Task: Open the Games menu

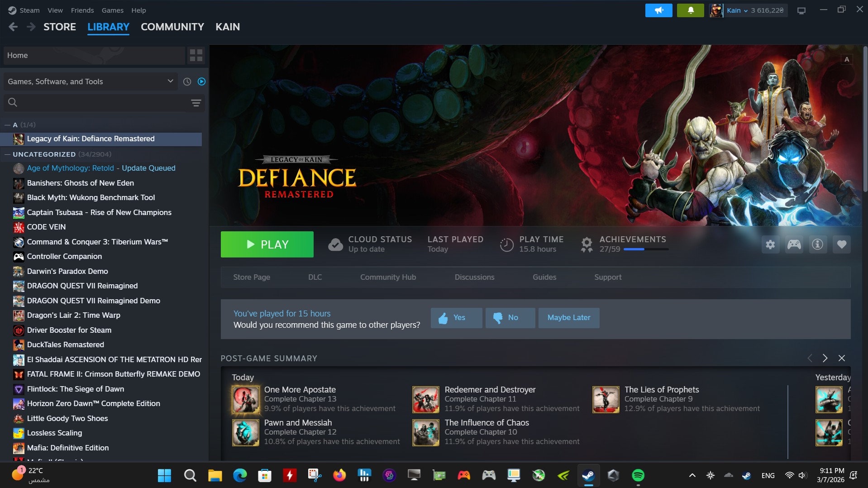Action: click(113, 10)
